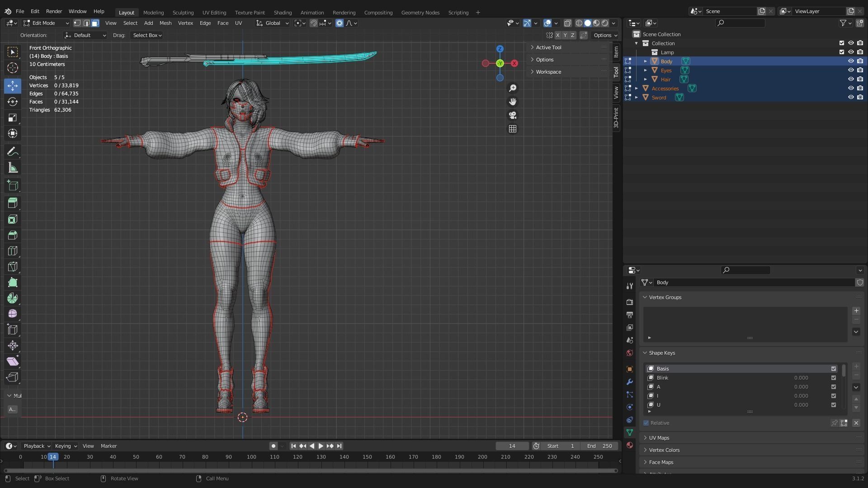
Task: Select the Shear tool
Action: tap(13, 361)
